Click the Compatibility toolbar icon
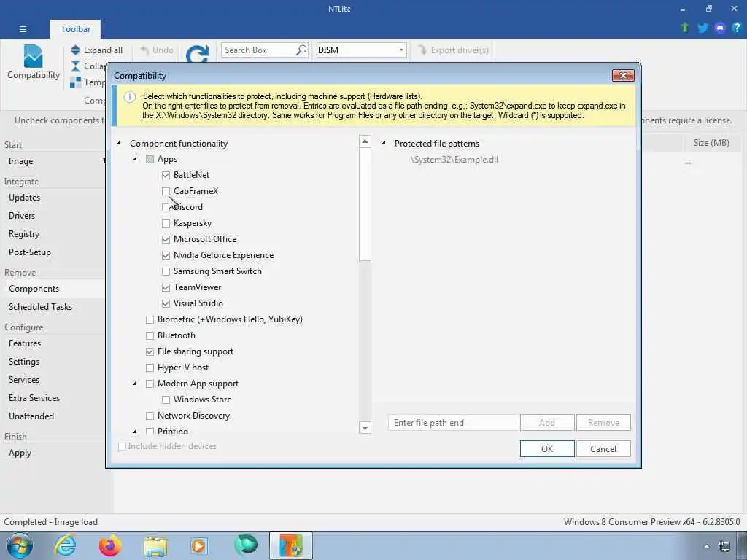This screenshot has height=560, width=747. coord(33,56)
